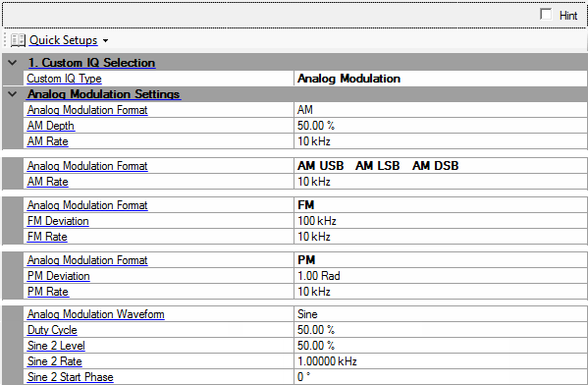This screenshot has width=588, height=385.
Task: Collapse the 1. Custom IQ Selection section
Action: [13, 62]
